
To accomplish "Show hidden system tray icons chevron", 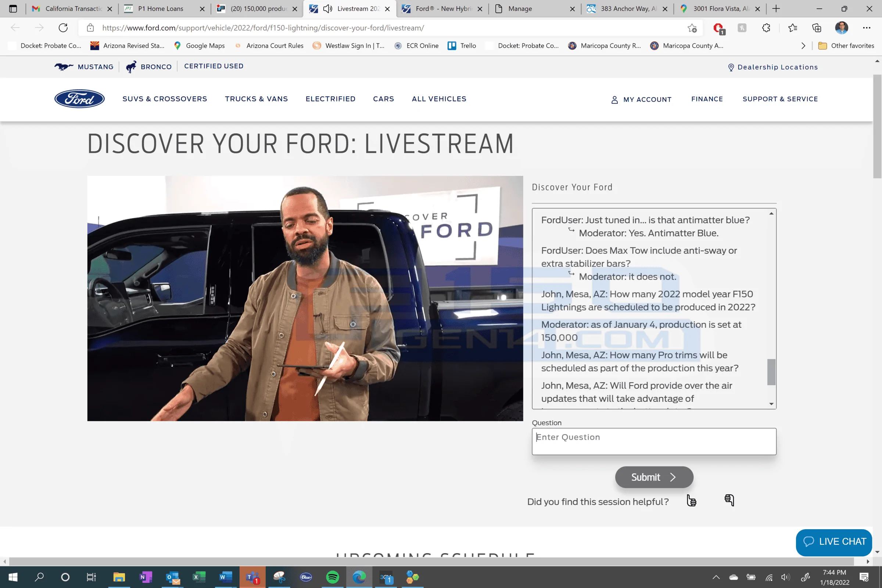I will [716, 577].
